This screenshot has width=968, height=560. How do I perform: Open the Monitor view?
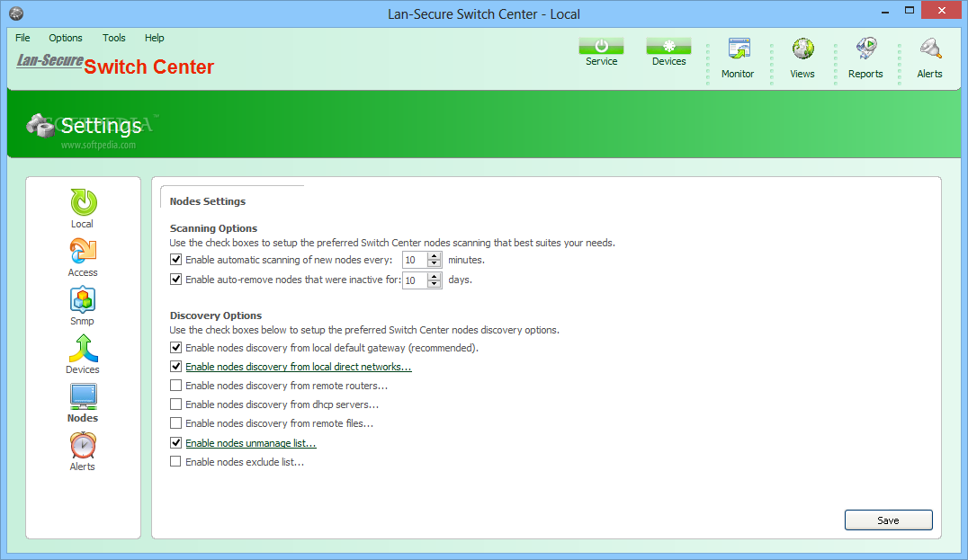[738, 58]
